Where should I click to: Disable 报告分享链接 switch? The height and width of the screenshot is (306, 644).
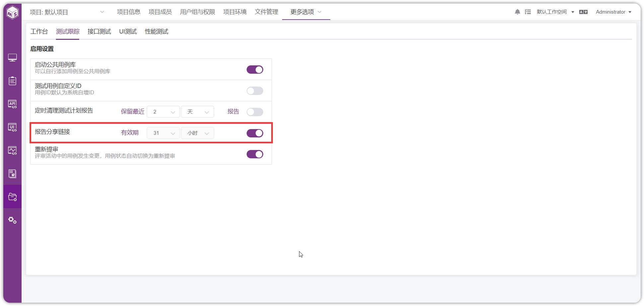255,133
